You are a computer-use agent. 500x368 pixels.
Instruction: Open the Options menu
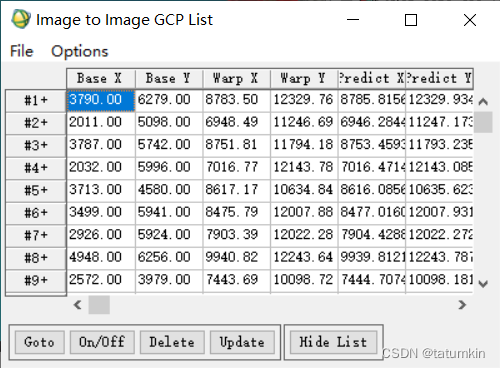click(80, 51)
